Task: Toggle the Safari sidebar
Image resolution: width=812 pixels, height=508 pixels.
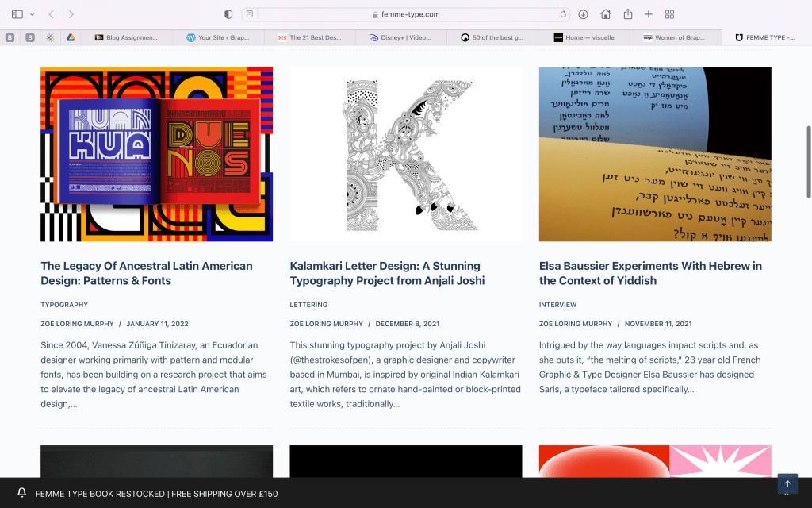Action: click(17, 14)
